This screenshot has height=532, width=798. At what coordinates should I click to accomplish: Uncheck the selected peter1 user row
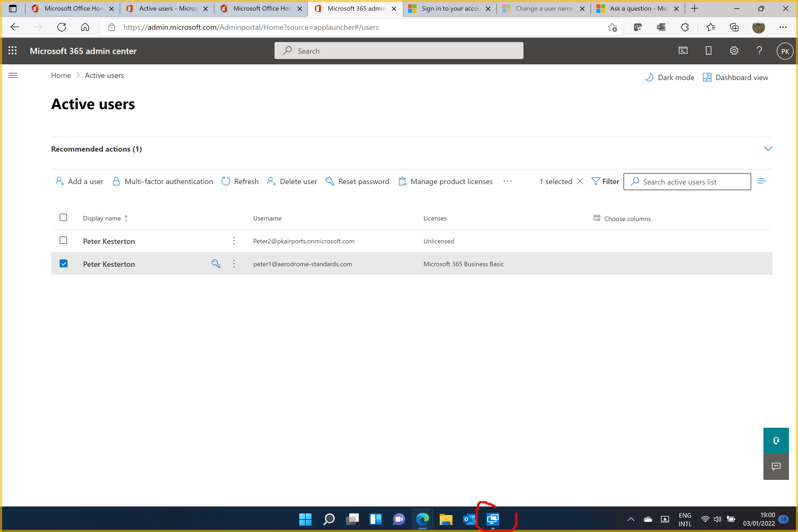tap(64, 263)
